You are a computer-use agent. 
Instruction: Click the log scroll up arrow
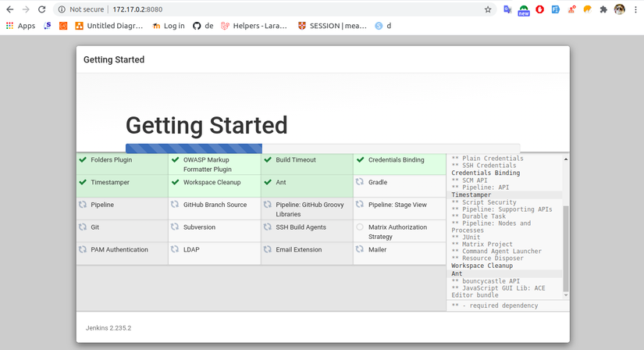click(x=566, y=159)
